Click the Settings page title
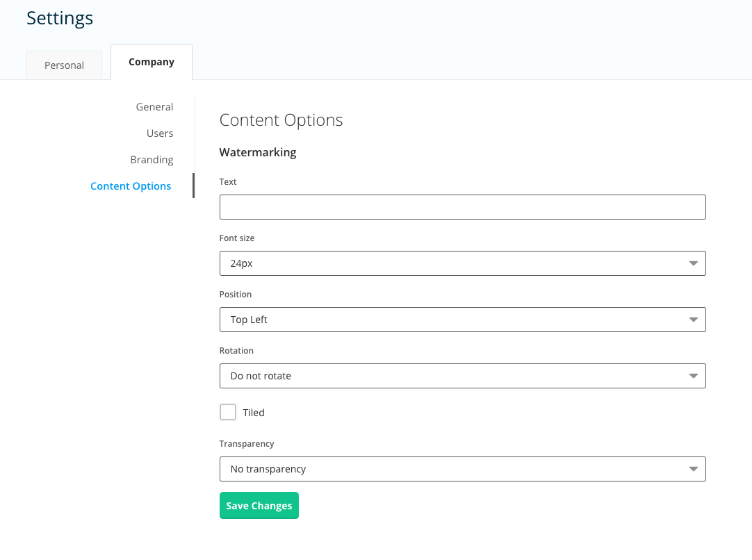This screenshot has width=752, height=560. click(x=60, y=19)
